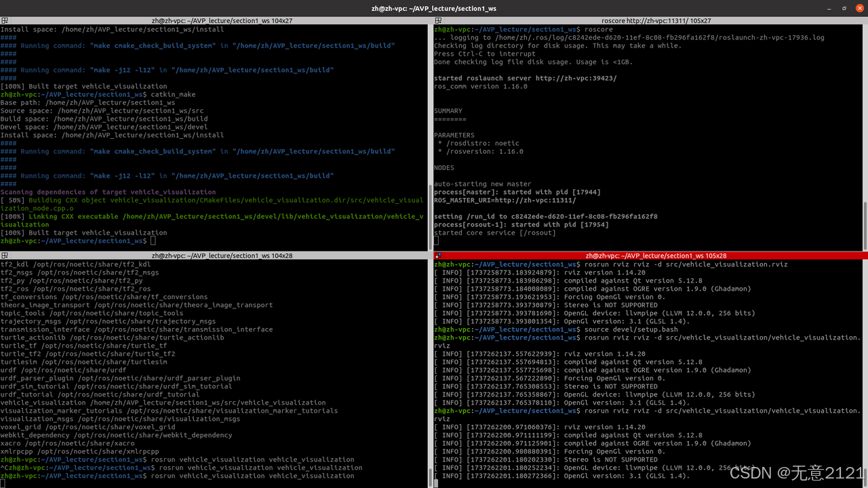
Task: Click the trajectory_msgs package row
Action: (x=108, y=321)
